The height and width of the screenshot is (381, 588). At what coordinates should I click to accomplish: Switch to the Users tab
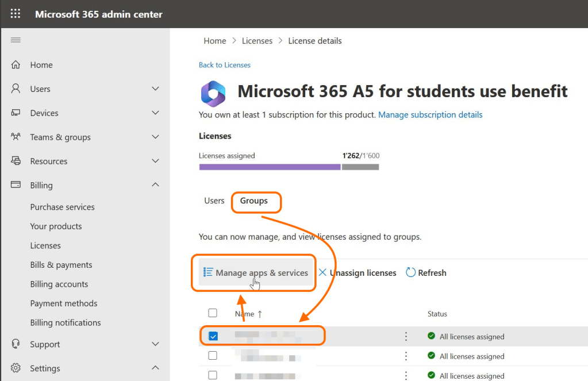click(214, 201)
